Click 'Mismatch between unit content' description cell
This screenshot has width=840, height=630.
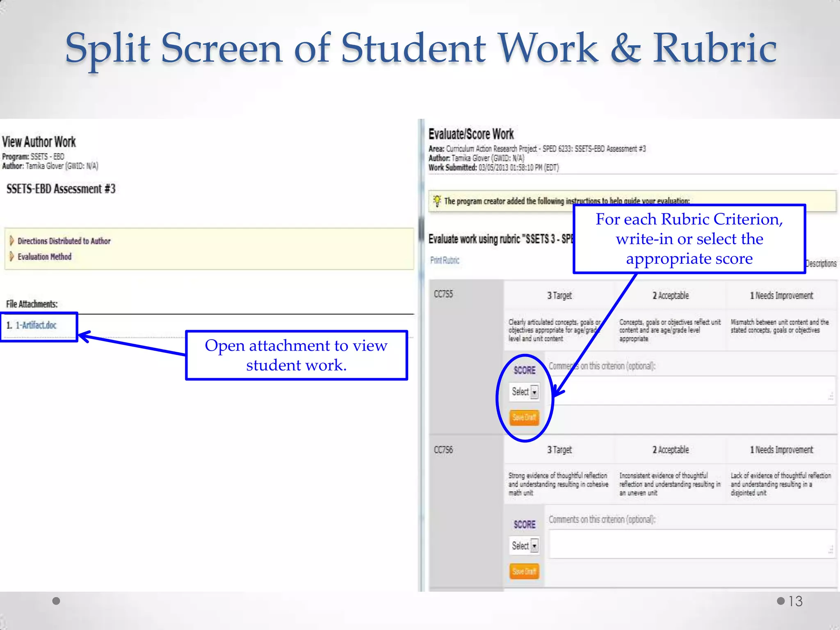781,330
